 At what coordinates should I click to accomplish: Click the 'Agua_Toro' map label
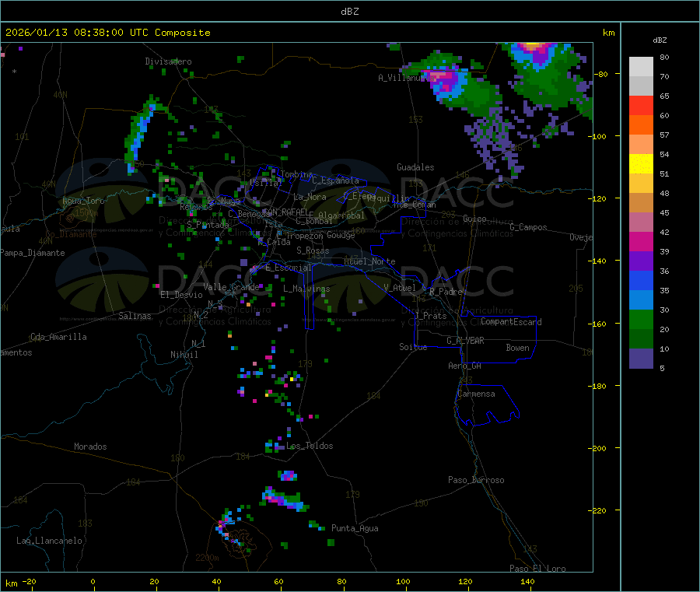(83, 201)
